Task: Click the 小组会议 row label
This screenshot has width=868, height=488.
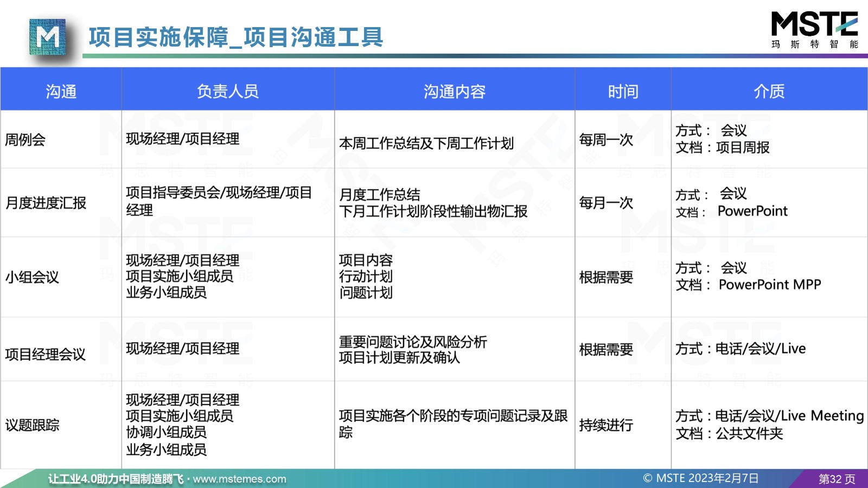Action: coord(32,277)
